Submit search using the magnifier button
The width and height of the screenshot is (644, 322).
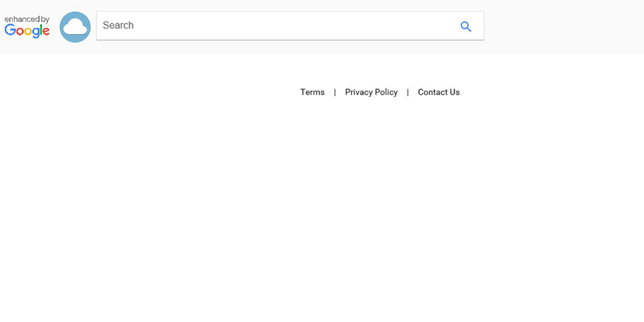(466, 27)
